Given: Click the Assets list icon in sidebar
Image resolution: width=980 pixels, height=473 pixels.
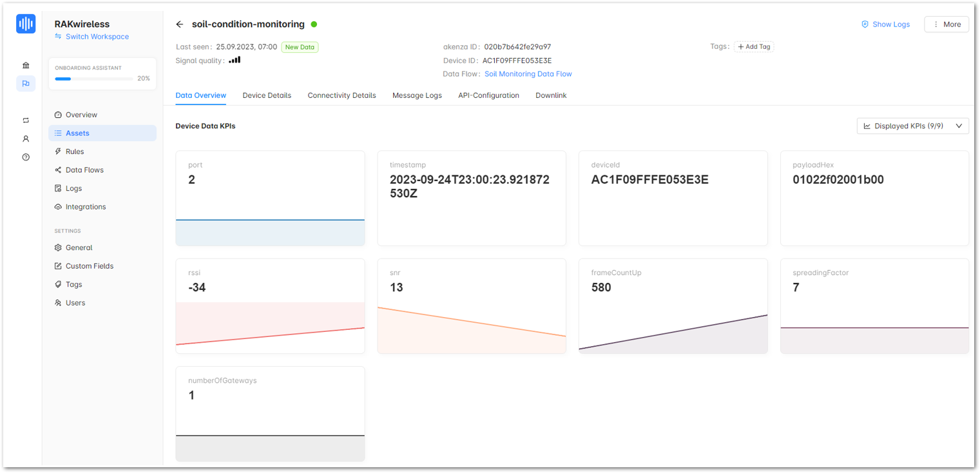Looking at the screenshot, I should (58, 133).
